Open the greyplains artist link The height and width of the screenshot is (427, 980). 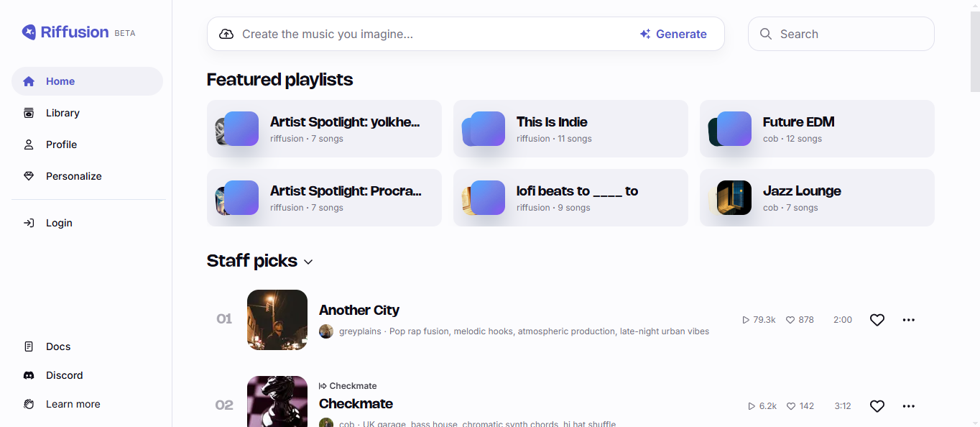(x=361, y=331)
